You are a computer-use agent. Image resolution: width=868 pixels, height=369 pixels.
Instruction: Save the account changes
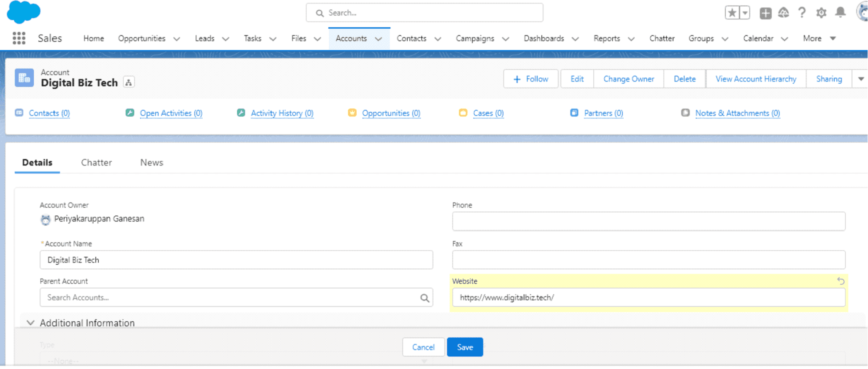coord(465,347)
